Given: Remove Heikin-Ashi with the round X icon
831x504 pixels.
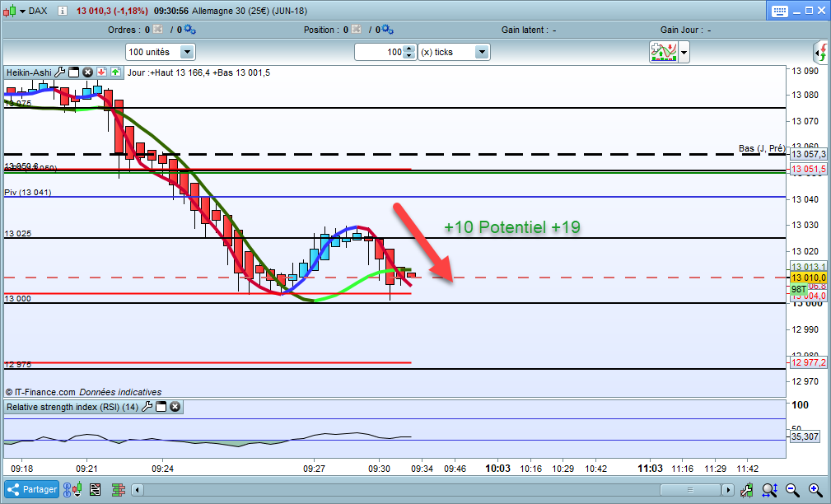Looking at the screenshot, I should coord(87,72).
